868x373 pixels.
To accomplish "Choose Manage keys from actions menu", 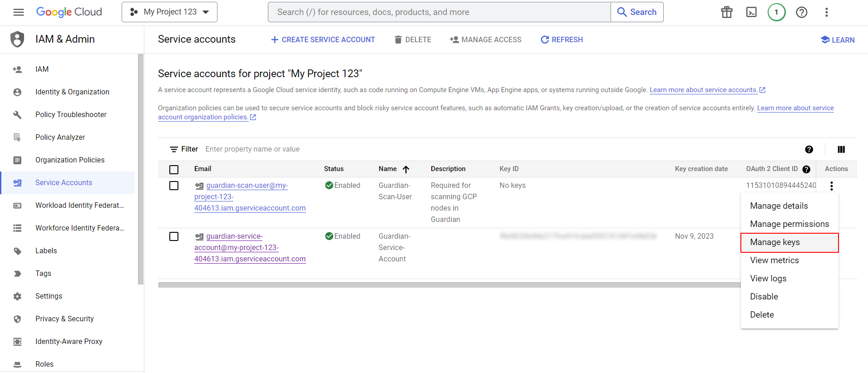I will (789, 242).
